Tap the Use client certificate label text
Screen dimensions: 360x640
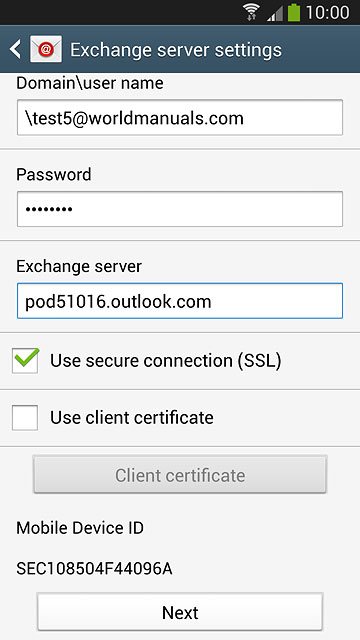[x=132, y=418]
